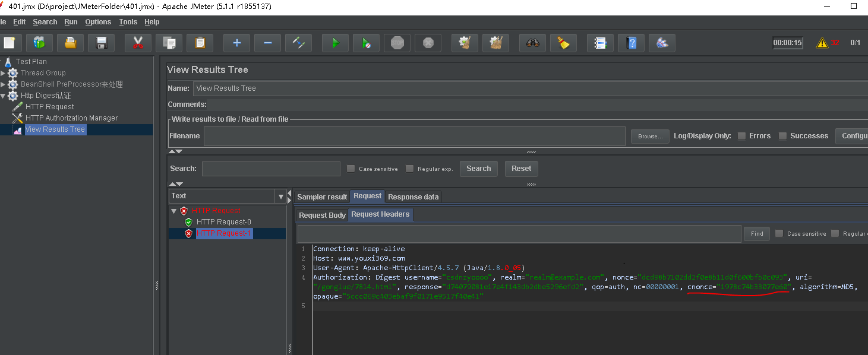Click the Copy toolbar icon

(x=169, y=43)
